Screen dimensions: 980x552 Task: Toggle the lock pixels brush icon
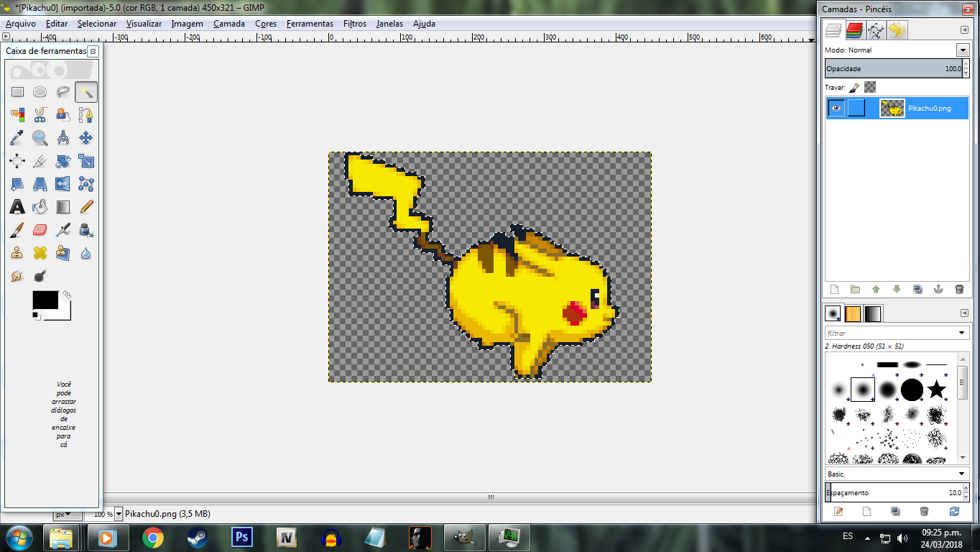point(854,87)
